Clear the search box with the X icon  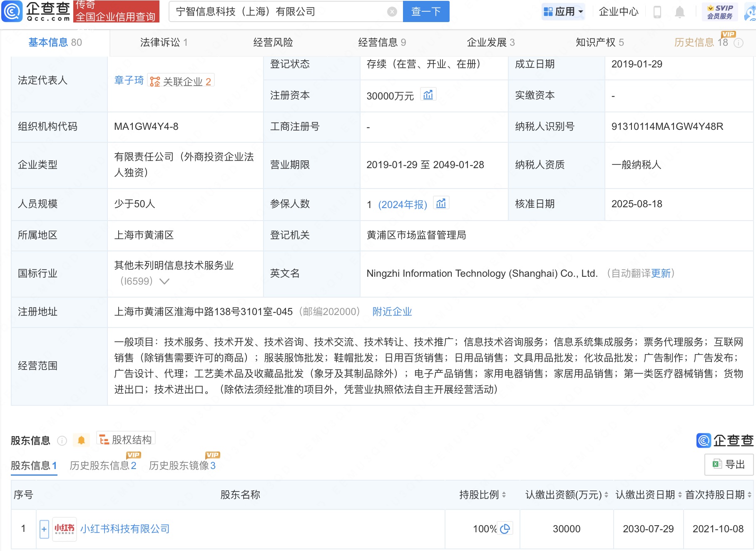click(x=392, y=12)
